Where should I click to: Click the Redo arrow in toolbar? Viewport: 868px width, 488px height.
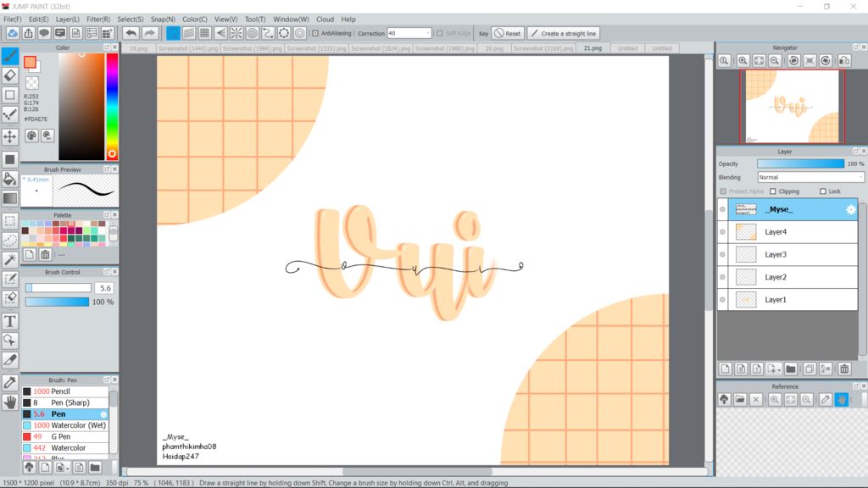[149, 33]
